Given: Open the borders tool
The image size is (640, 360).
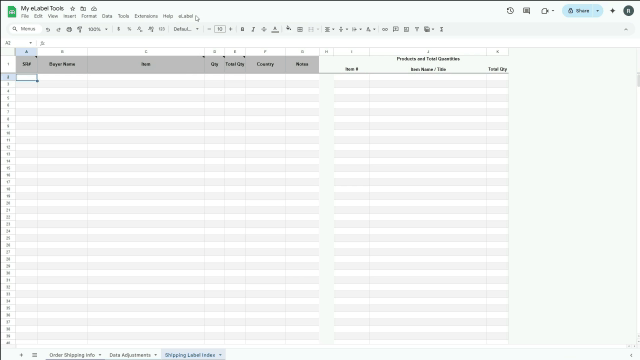Looking at the screenshot, I should point(300,29).
